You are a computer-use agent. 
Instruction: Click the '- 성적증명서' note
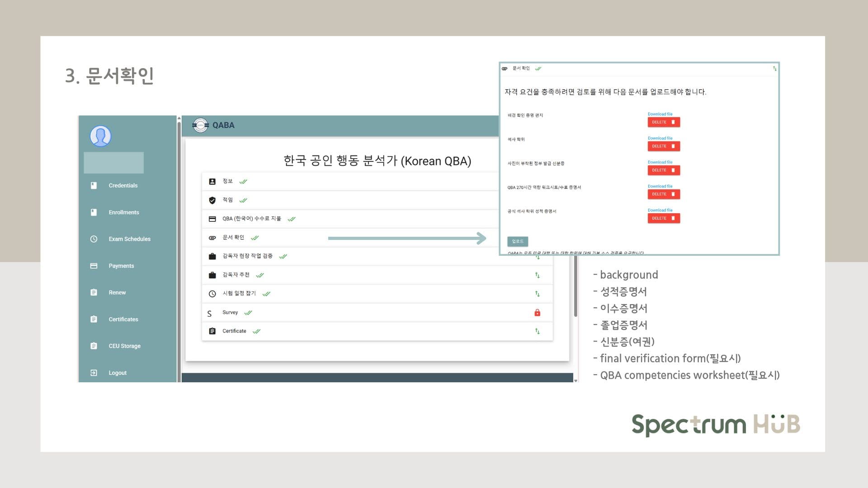[620, 291]
